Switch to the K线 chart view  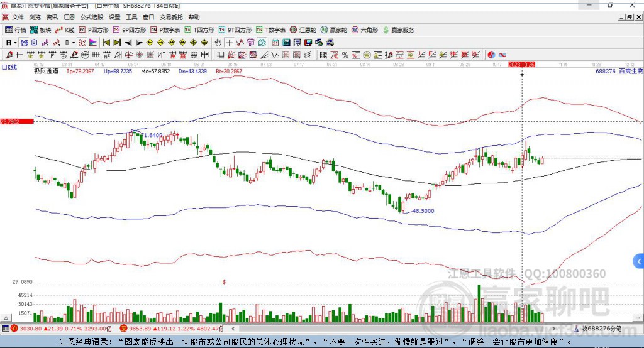tap(65, 30)
